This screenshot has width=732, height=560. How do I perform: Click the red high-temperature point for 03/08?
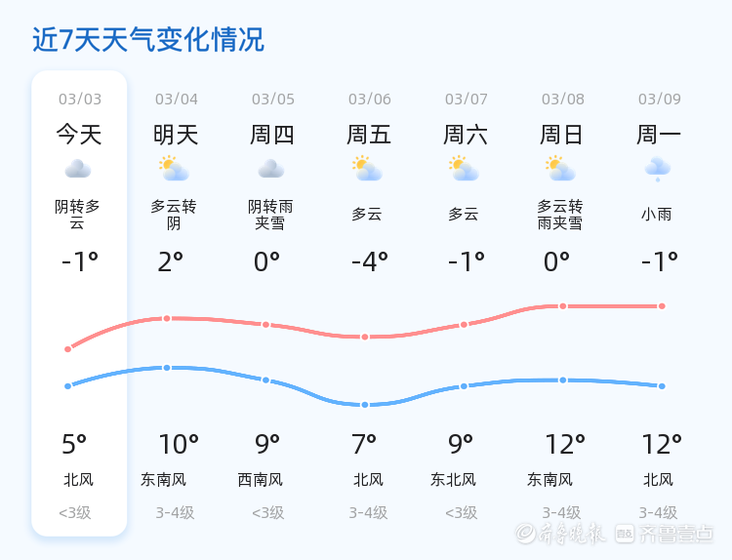point(563,306)
